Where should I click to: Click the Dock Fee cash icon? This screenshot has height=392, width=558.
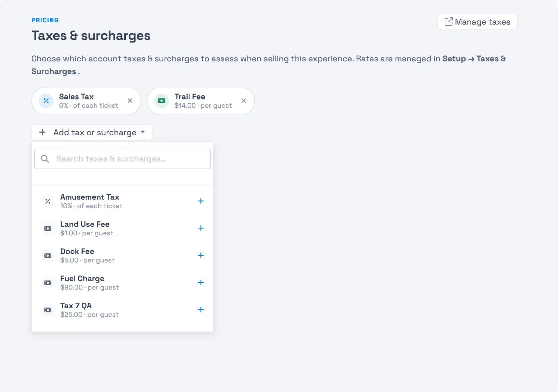tap(48, 256)
